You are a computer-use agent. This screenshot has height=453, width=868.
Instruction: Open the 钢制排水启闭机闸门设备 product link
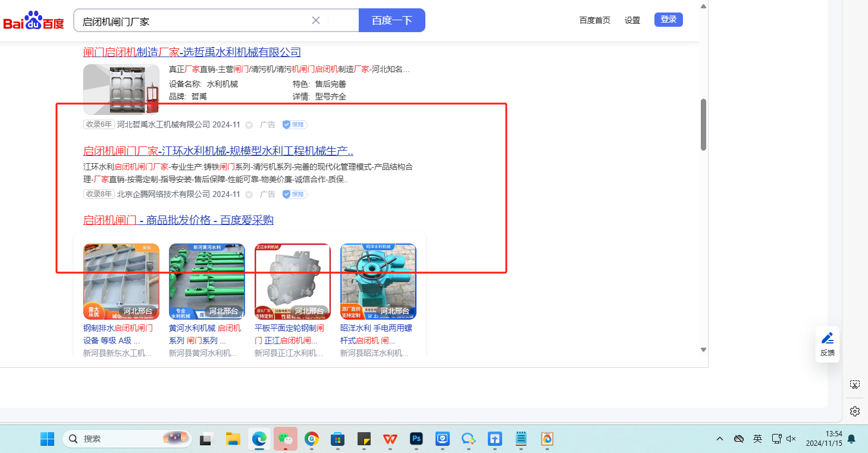118,335
